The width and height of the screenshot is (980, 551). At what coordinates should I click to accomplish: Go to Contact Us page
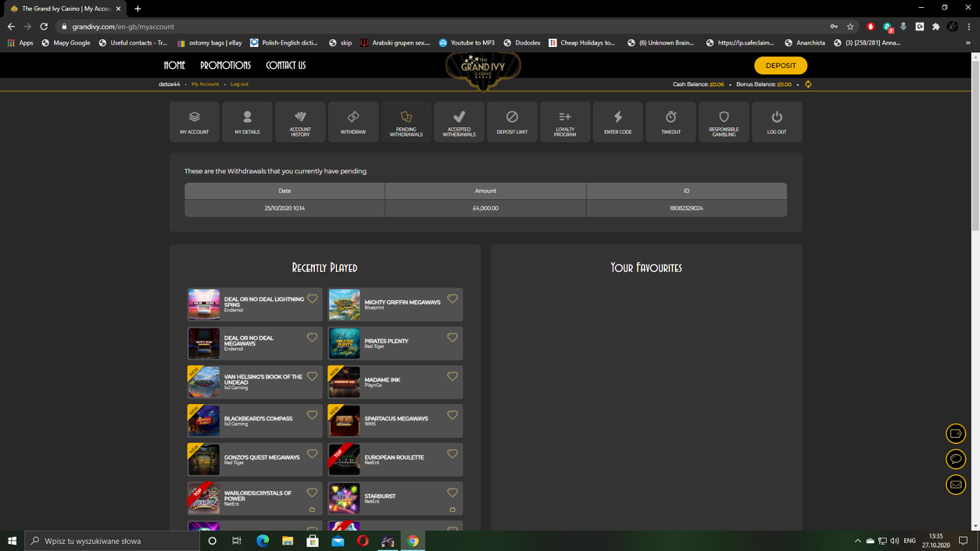click(x=286, y=65)
